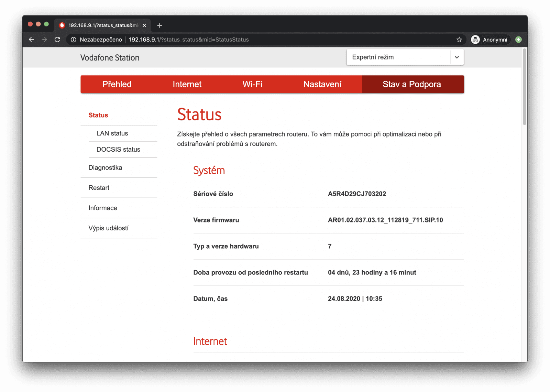Click the page vertical scrollbar thumb
Image resolution: width=550 pixels, height=392 pixels.
click(525, 87)
